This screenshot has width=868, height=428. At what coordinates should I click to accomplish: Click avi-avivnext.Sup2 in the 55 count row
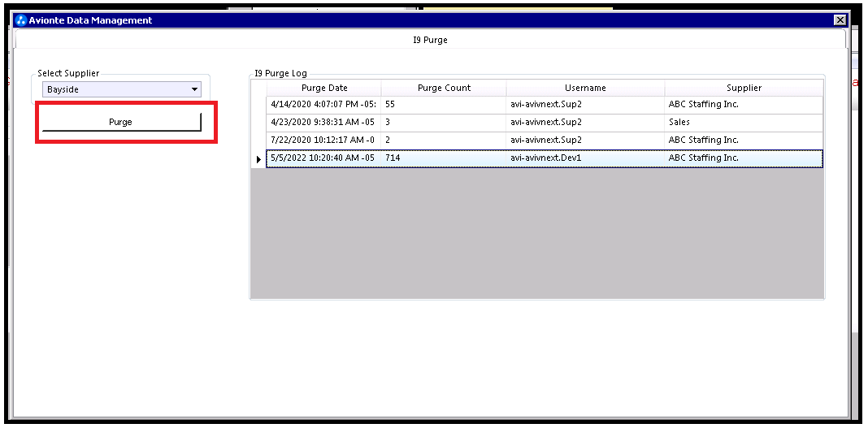(x=585, y=105)
